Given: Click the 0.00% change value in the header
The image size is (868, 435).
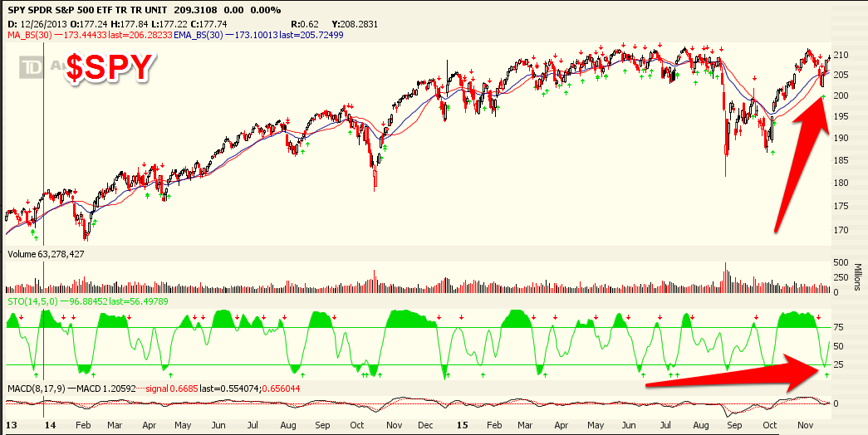Looking at the screenshot, I should click(x=267, y=10).
